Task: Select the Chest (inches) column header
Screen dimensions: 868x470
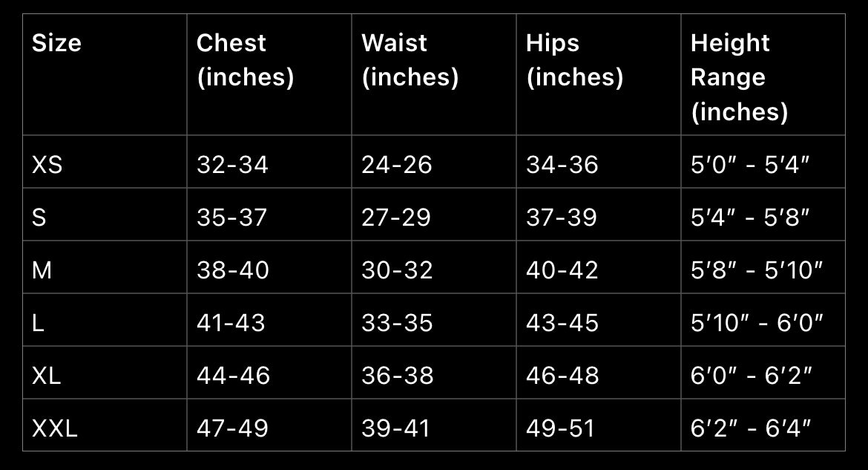Action: click(x=245, y=60)
